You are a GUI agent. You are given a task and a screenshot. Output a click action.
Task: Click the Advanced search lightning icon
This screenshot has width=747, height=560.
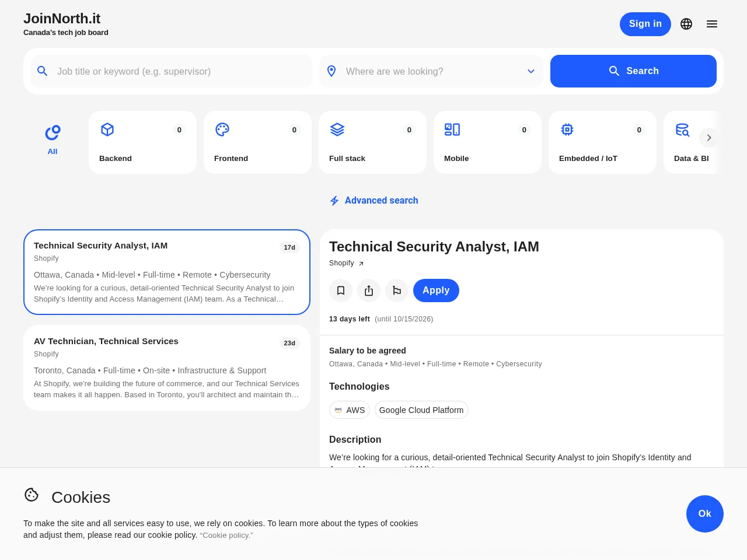(334, 201)
